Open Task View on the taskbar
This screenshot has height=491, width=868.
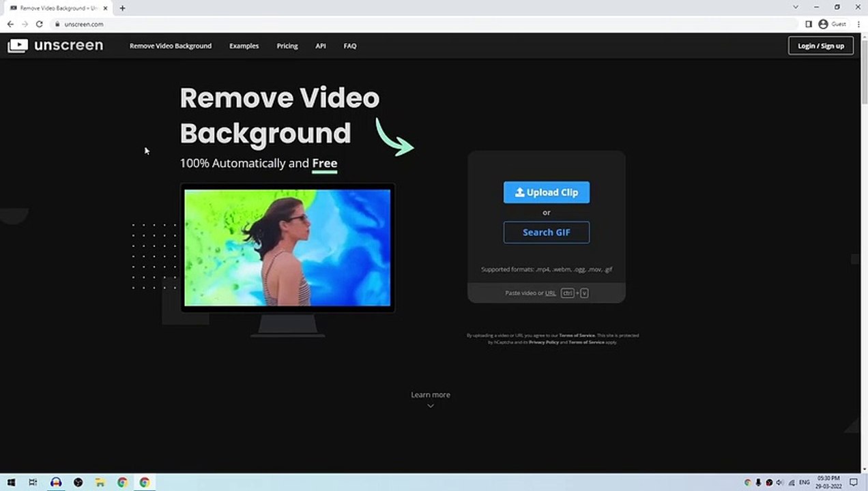coord(33,482)
